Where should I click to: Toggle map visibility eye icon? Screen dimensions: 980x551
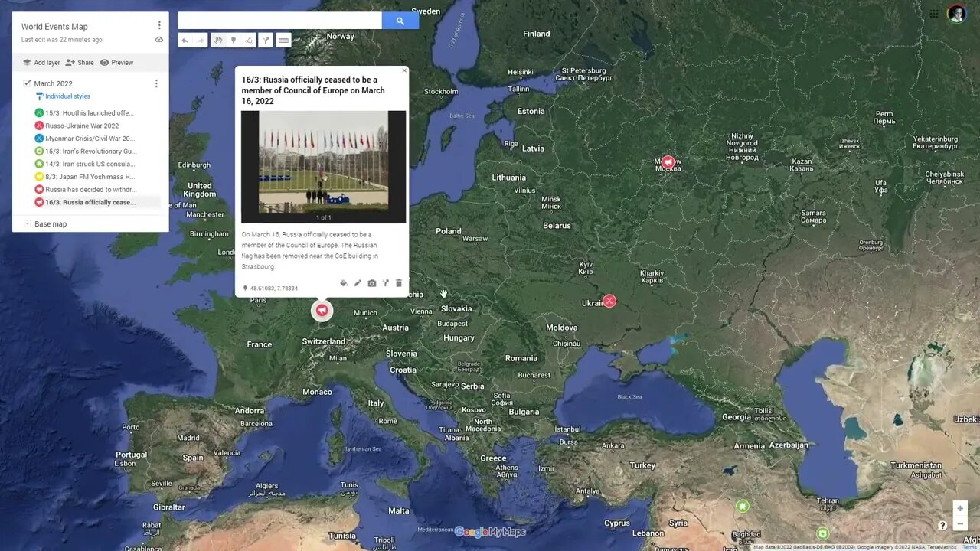click(159, 39)
